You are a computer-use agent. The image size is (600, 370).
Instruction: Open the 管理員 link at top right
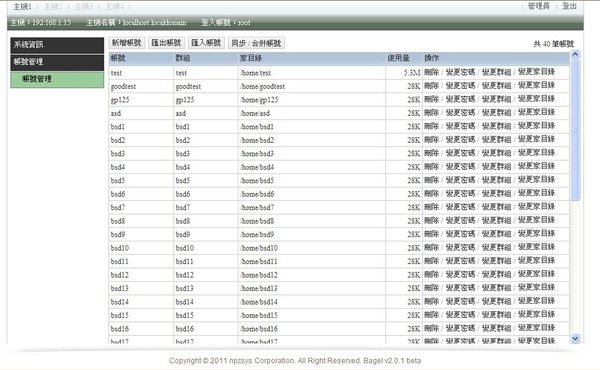[538, 6]
